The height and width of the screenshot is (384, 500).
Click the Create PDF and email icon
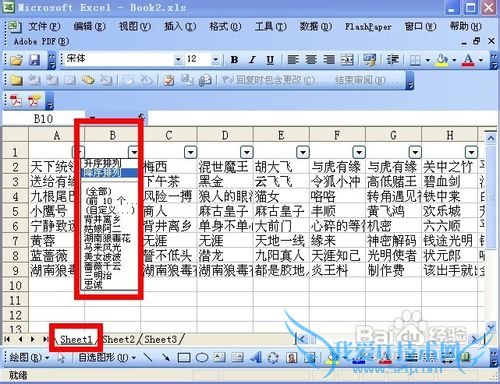(x=34, y=100)
